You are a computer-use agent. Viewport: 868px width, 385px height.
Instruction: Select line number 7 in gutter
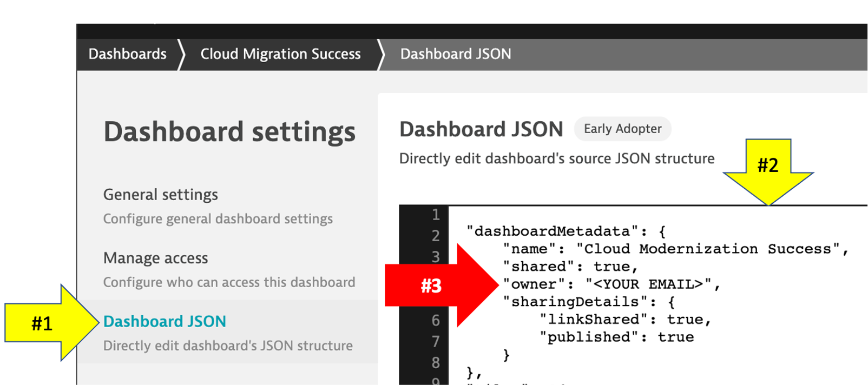point(436,342)
